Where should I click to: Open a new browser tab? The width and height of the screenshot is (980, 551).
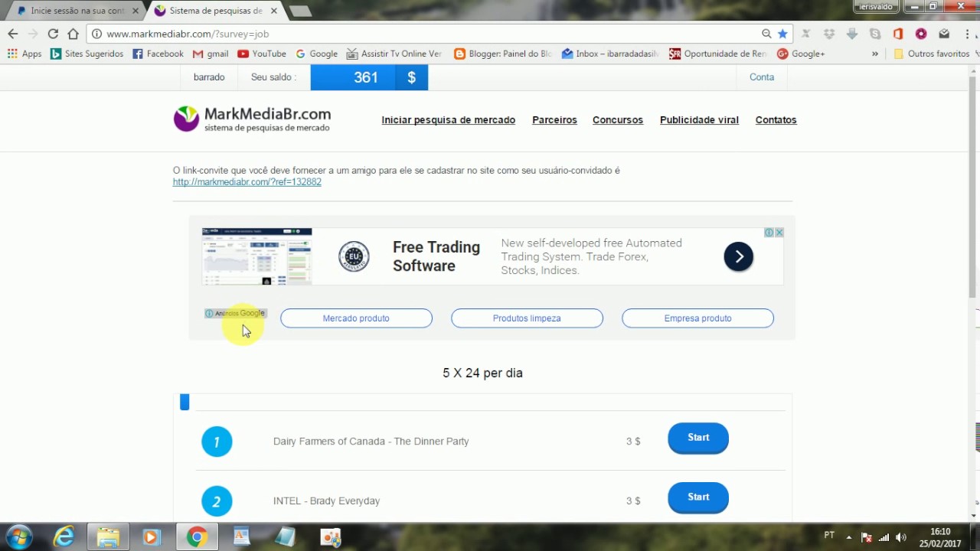click(x=300, y=11)
